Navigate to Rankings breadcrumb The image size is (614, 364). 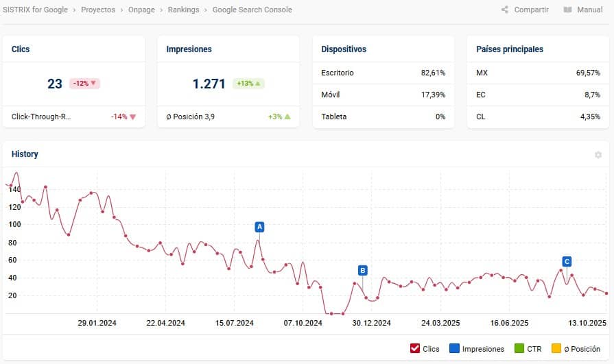point(183,10)
